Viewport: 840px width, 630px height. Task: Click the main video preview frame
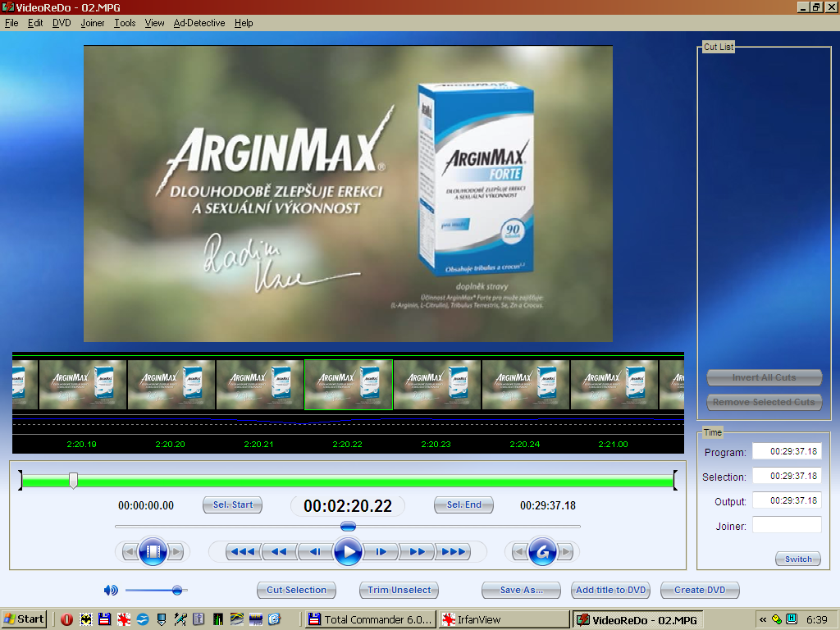pos(348,194)
